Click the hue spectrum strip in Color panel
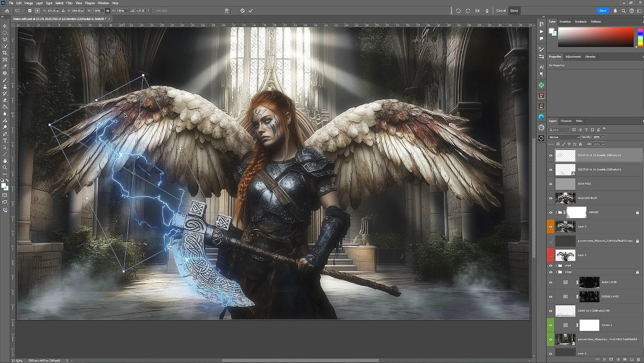Screen dimensions: 644x363 tap(640, 37)
